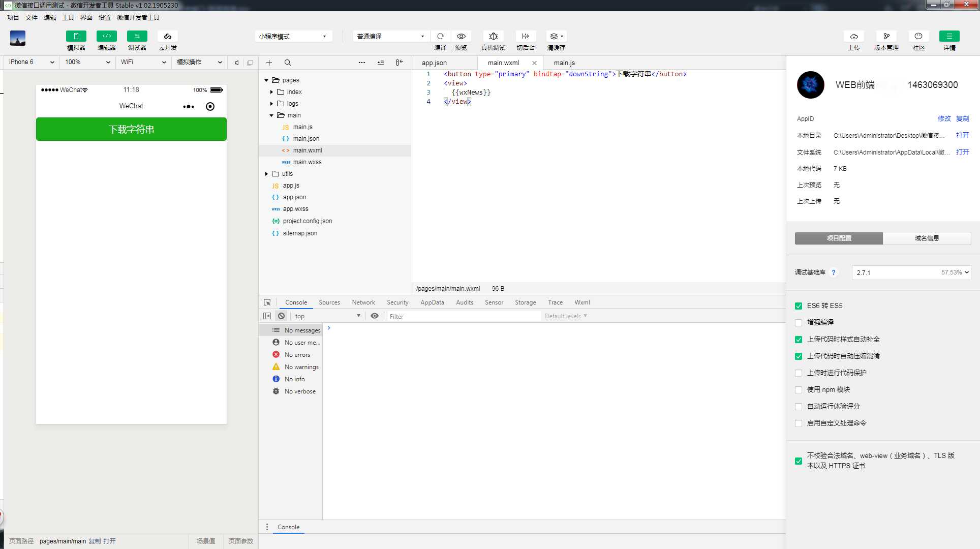This screenshot has height=549, width=980.
Task: Click the user avatar in the toolbar
Action: pyautogui.click(x=18, y=38)
